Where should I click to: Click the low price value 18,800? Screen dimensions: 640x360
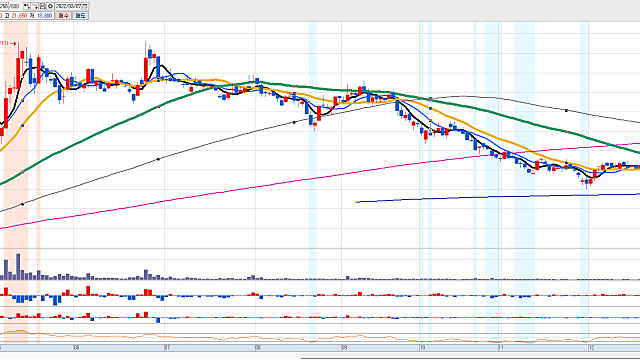[45, 16]
